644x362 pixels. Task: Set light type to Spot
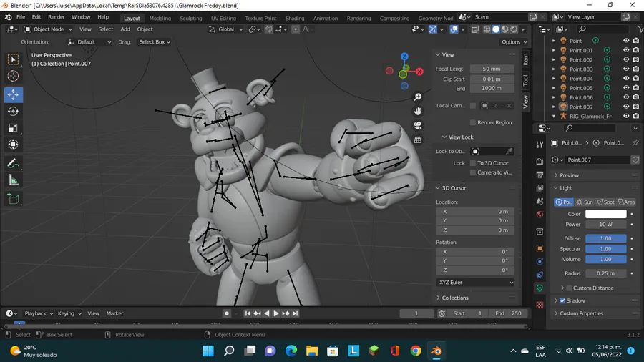click(x=605, y=202)
